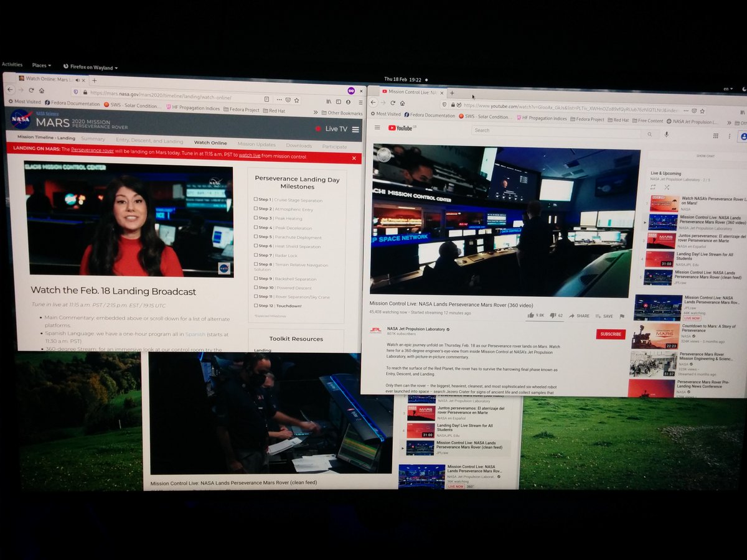Subscribe to NASA Jet Propulsion Laboratory
Image resolution: width=747 pixels, height=560 pixels.
(x=611, y=334)
